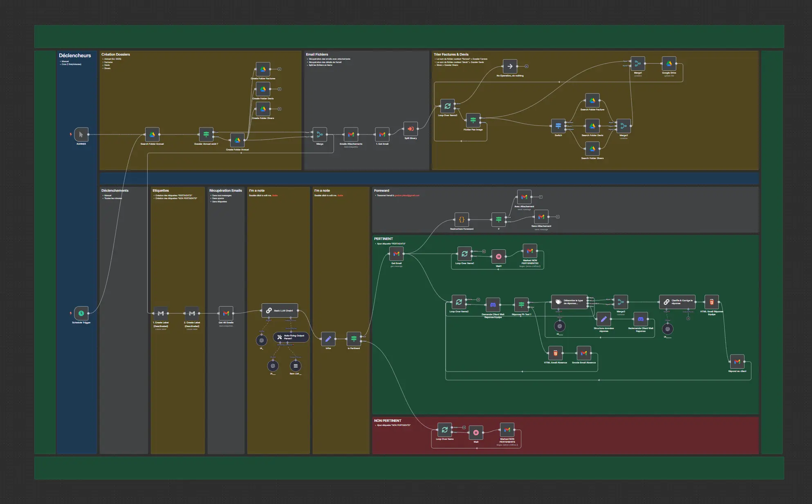Click the 'Trier Factures & Devis' note title
The height and width of the screenshot is (504, 812).
[451, 54]
